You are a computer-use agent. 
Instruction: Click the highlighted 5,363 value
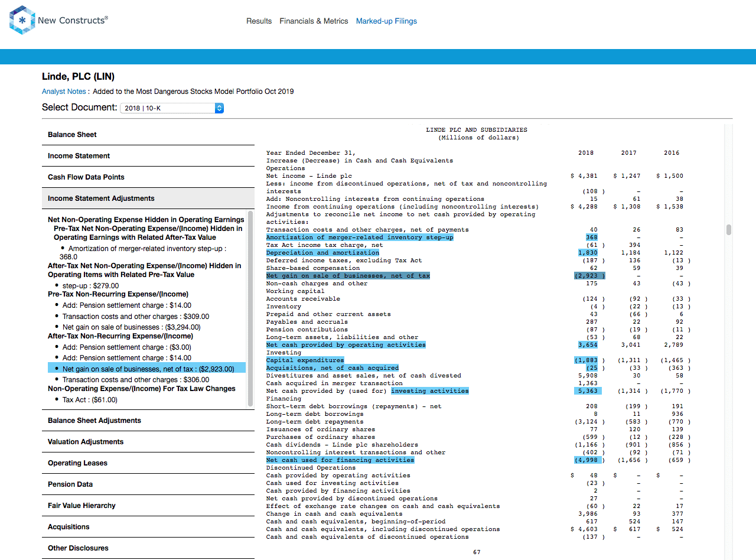click(588, 391)
